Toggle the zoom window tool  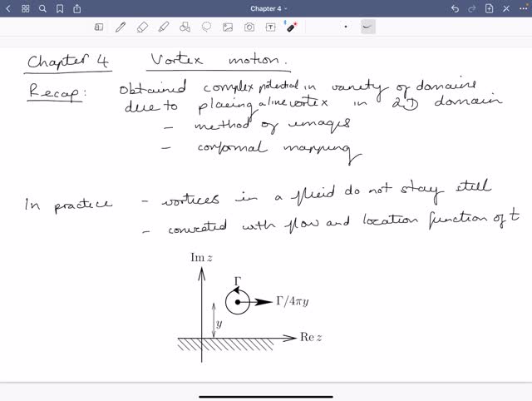click(99, 27)
